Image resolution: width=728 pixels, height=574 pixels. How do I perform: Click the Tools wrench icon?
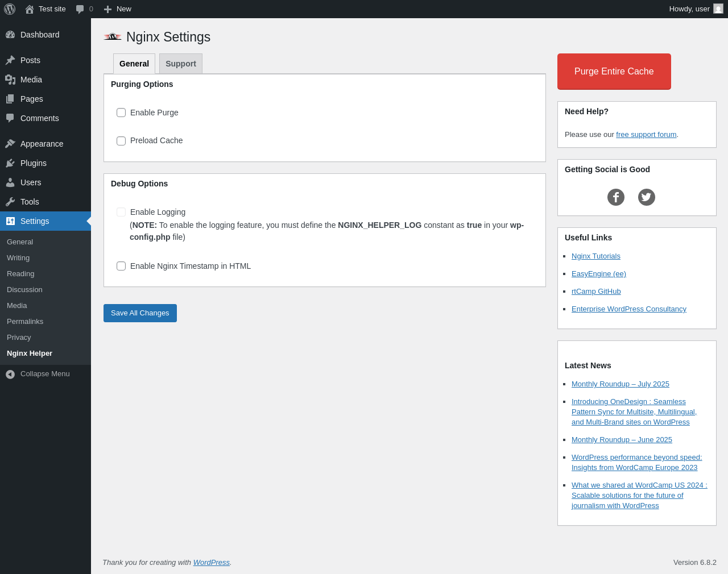(x=10, y=202)
